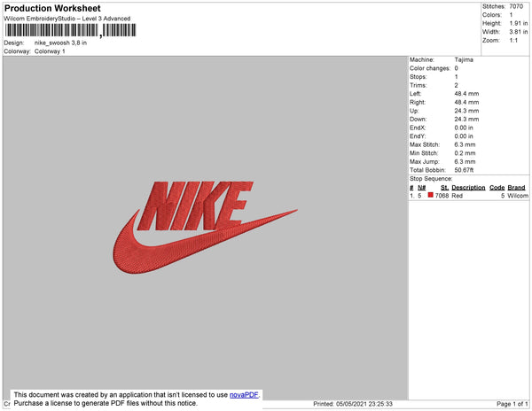Click the Zoom 1:1 value

(x=513, y=41)
